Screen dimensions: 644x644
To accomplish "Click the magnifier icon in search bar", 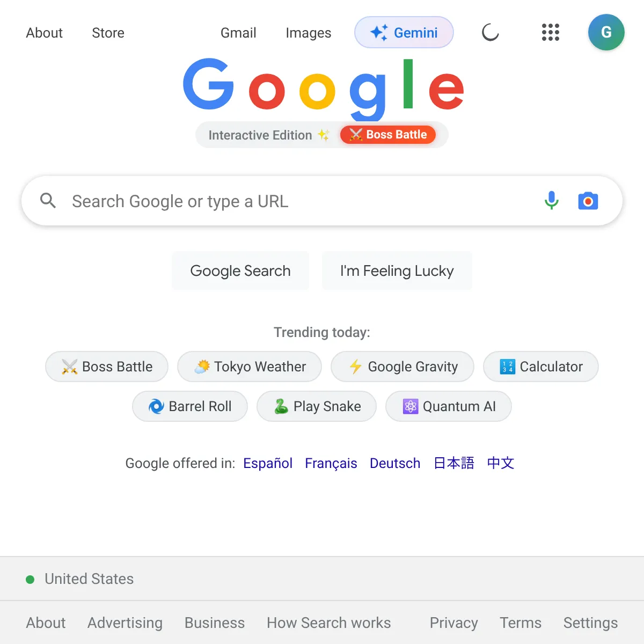I will [48, 201].
